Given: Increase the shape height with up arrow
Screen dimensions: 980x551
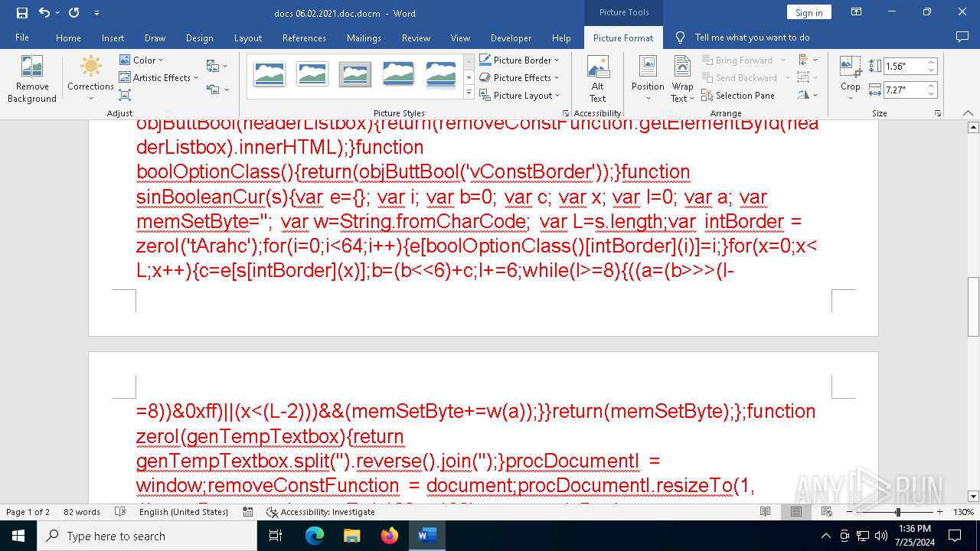Looking at the screenshot, I should 931,63.
